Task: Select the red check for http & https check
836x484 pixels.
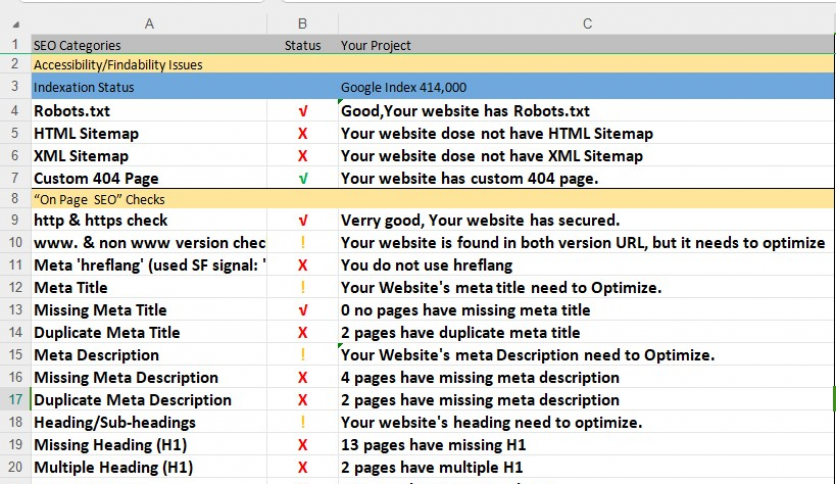Action: 302,220
